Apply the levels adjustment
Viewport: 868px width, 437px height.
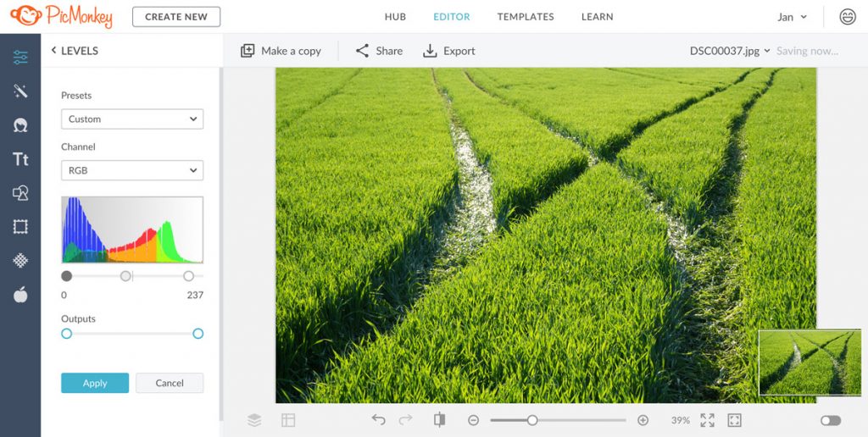95,383
